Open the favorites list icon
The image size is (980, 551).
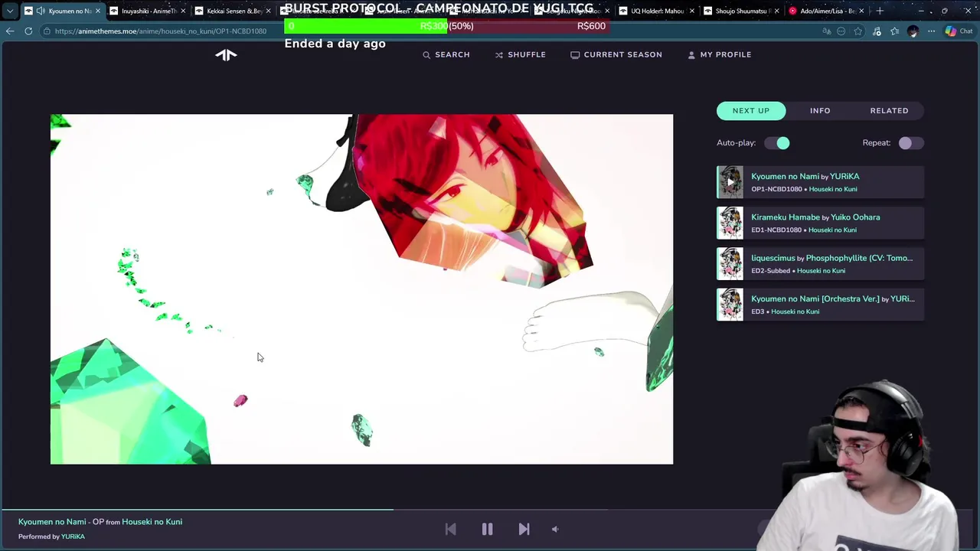894,31
